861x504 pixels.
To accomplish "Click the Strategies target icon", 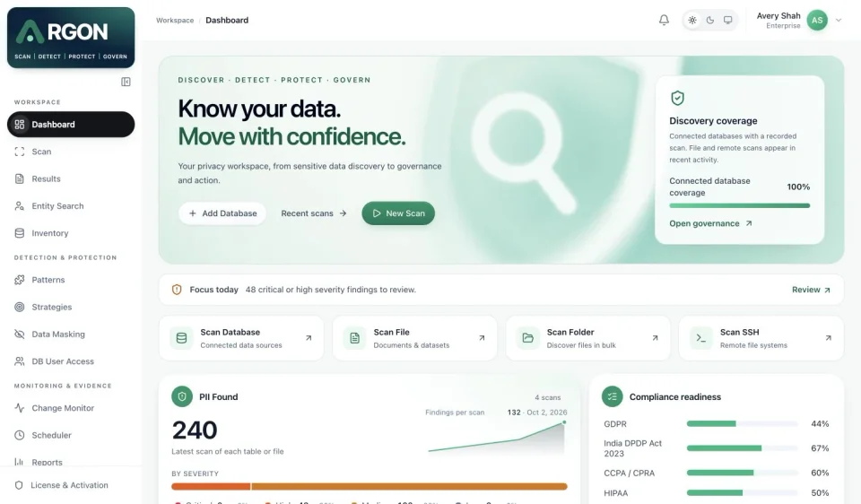I will pyautogui.click(x=19, y=307).
